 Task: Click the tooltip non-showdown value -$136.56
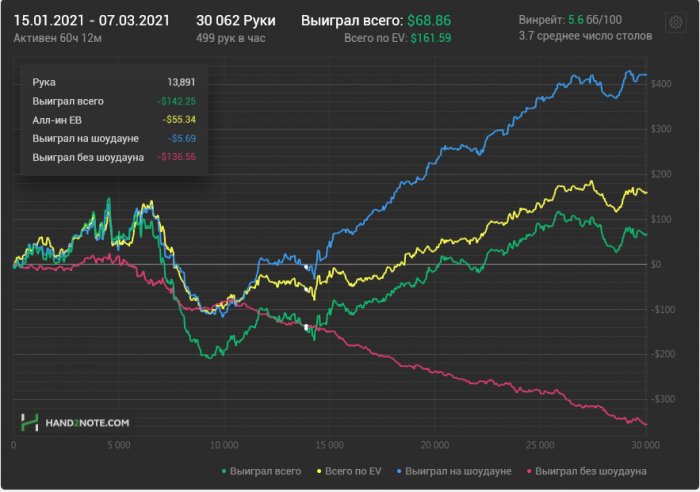pos(176,157)
